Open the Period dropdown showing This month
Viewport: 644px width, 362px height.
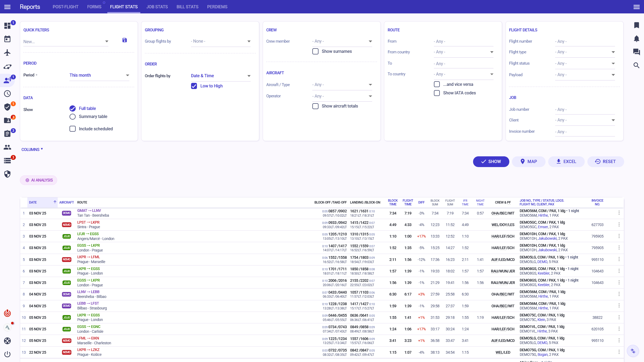coord(99,75)
